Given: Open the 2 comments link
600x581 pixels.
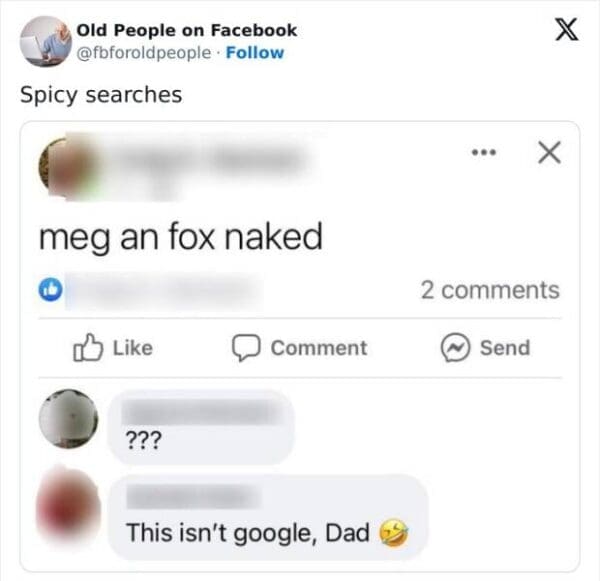Looking at the screenshot, I should 489,290.
